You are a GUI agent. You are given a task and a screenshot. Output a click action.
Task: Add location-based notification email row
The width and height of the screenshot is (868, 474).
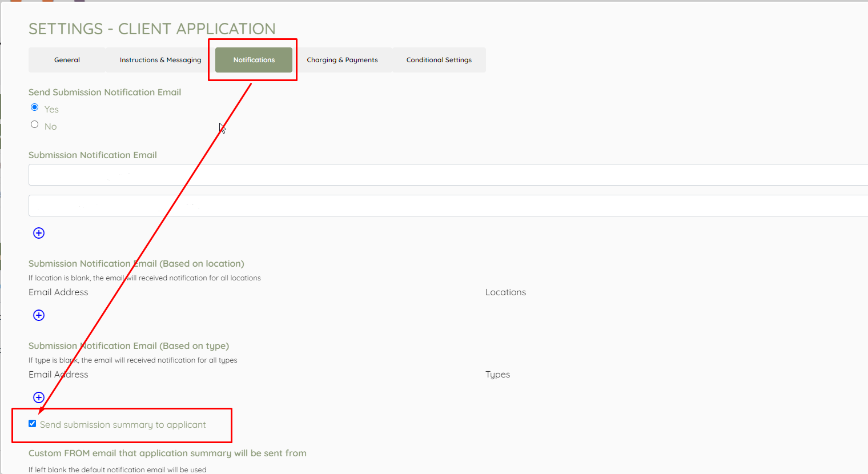point(39,315)
